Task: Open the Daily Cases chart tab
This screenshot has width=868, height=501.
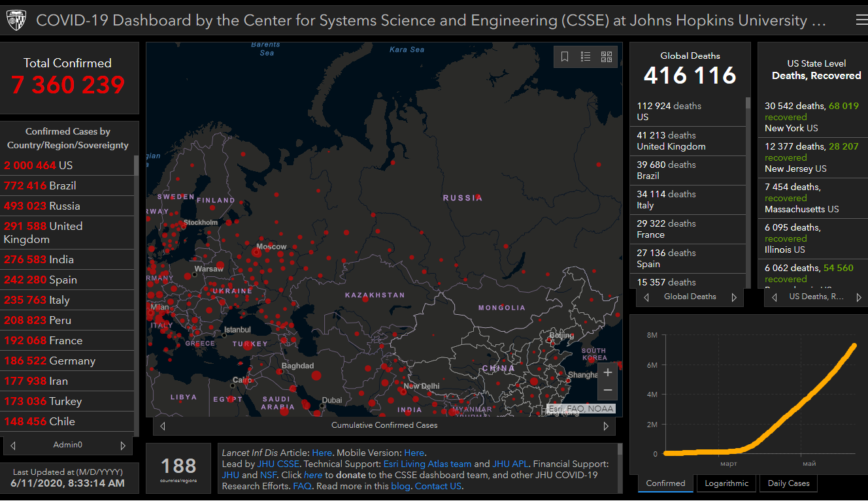Action: click(x=788, y=483)
